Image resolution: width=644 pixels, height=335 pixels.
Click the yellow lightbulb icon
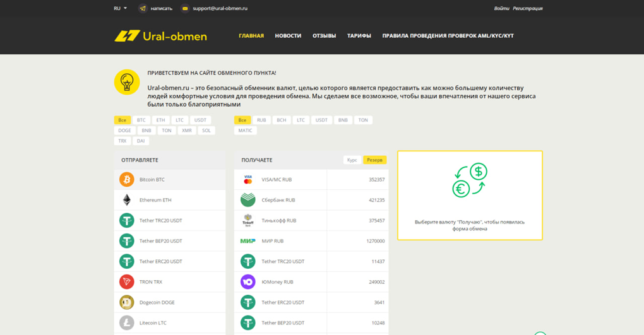pyautogui.click(x=127, y=82)
